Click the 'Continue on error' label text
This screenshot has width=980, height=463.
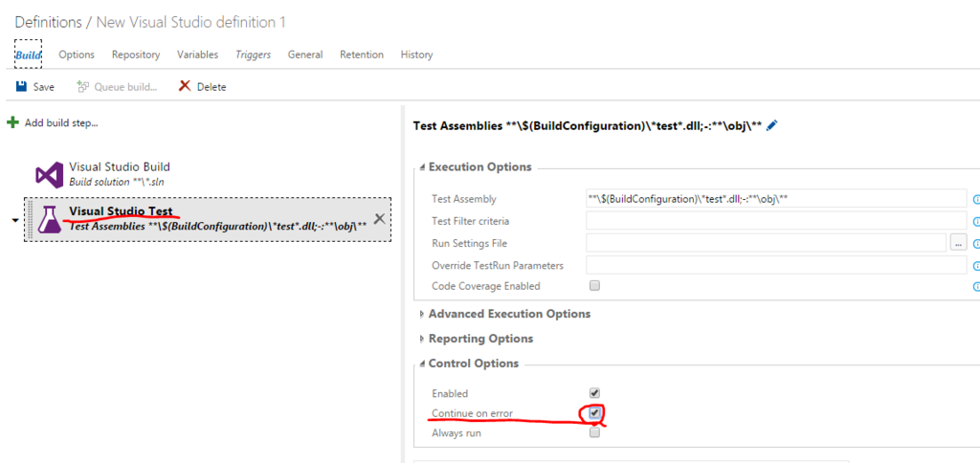[472, 413]
